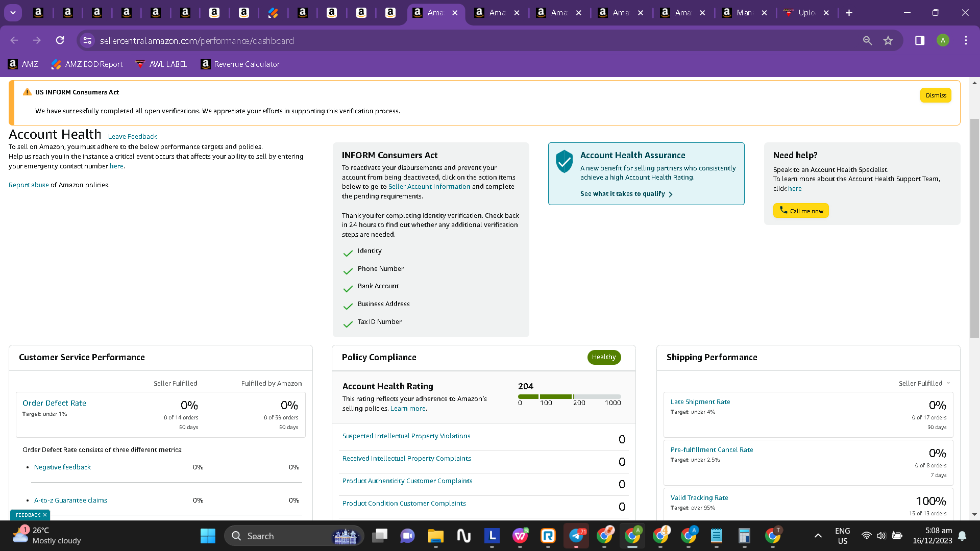Open a new browser tab

(x=849, y=13)
